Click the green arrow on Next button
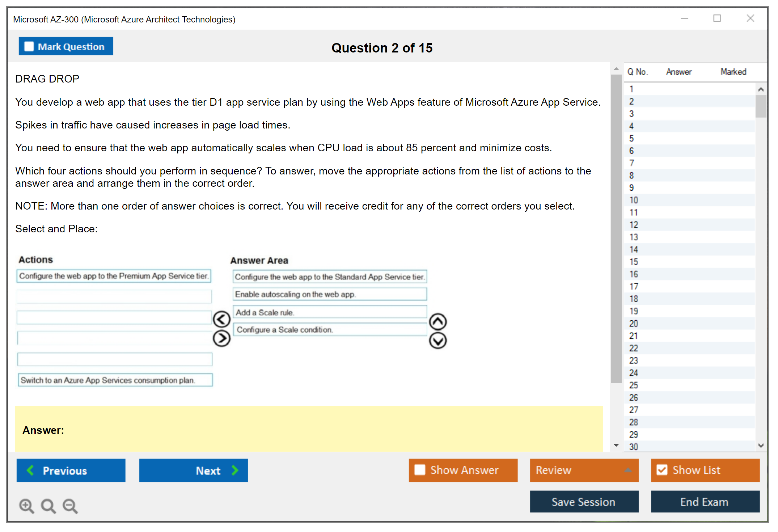The image size is (778, 532). (235, 470)
